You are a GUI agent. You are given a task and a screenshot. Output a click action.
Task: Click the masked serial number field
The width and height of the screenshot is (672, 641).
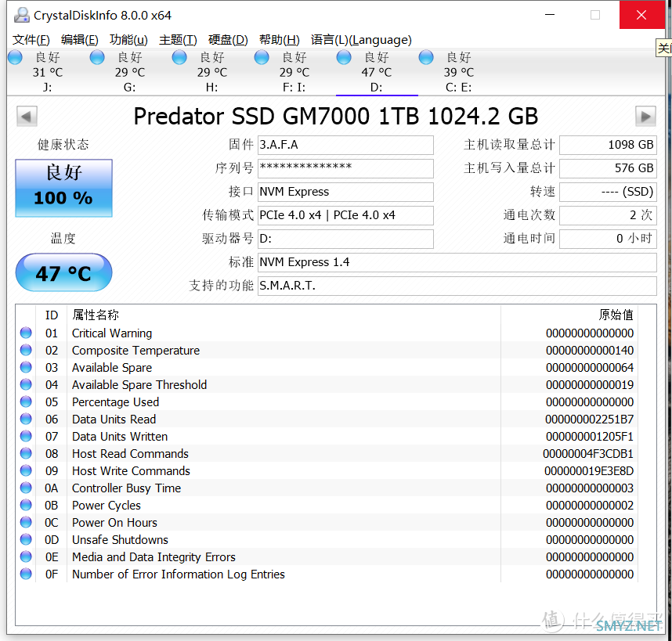coord(345,168)
